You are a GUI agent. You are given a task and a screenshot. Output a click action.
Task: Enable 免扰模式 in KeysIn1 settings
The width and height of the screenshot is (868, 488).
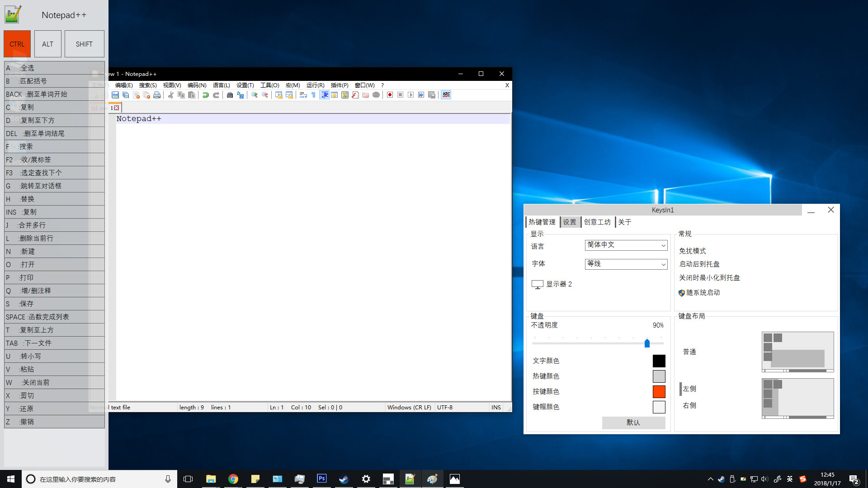coord(692,250)
